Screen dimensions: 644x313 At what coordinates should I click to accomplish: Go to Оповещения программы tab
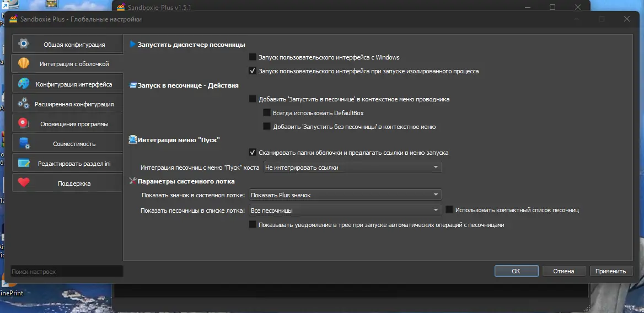67,124
